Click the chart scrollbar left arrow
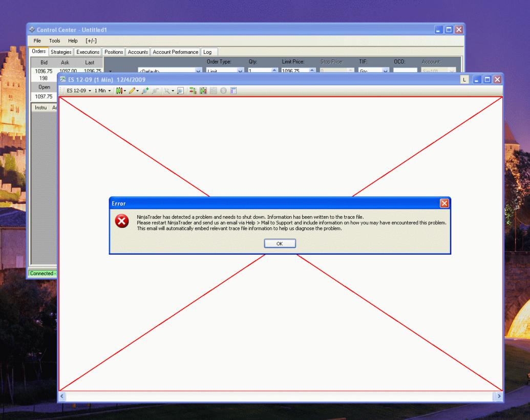This screenshot has width=530, height=420. coord(62,396)
